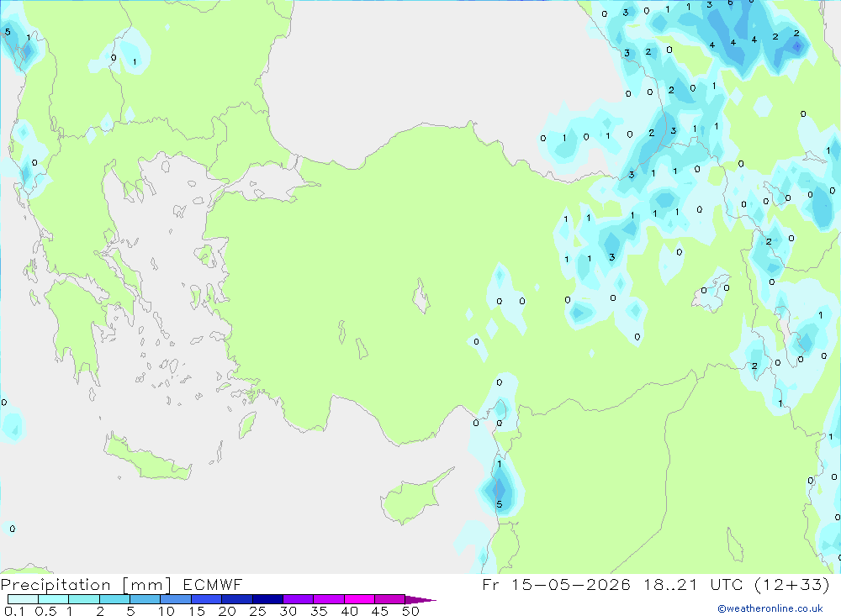Viewport: 841px width, 616px height.
Task: Click the '20' legend label
Action: pos(227,611)
